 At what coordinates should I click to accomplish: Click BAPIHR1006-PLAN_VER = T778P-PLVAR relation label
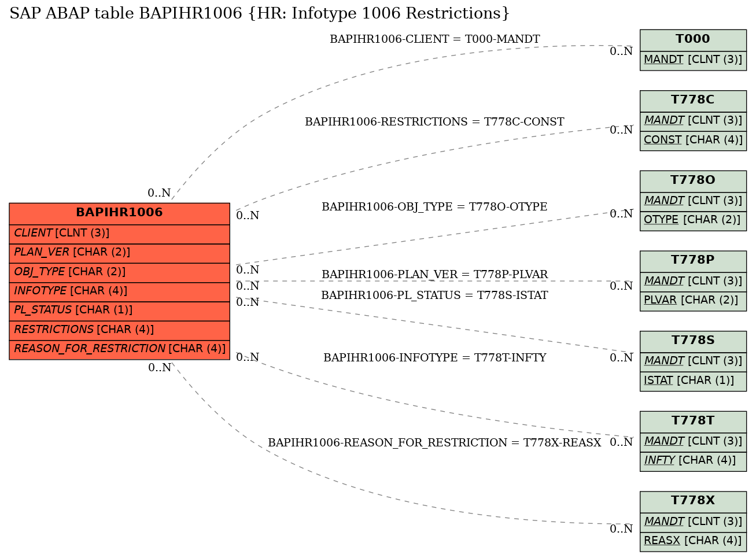[434, 275]
